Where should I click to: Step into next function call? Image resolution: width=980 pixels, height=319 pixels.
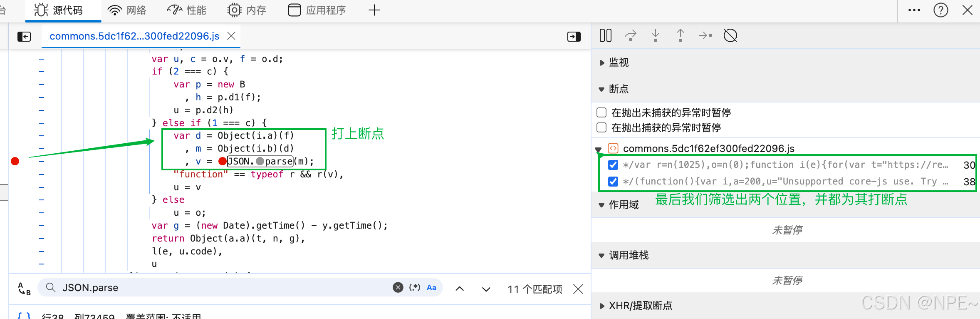pyautogui.click(x=656, y=35)
